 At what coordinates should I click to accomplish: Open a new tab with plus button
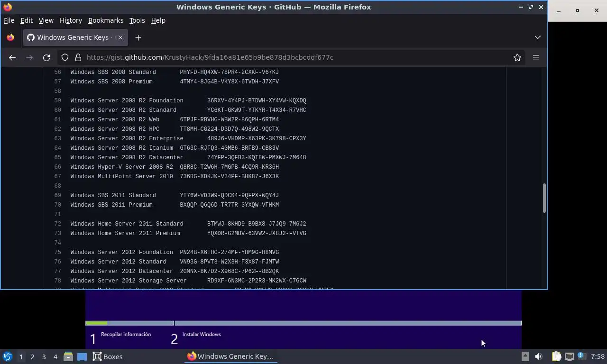click(138, 37)
